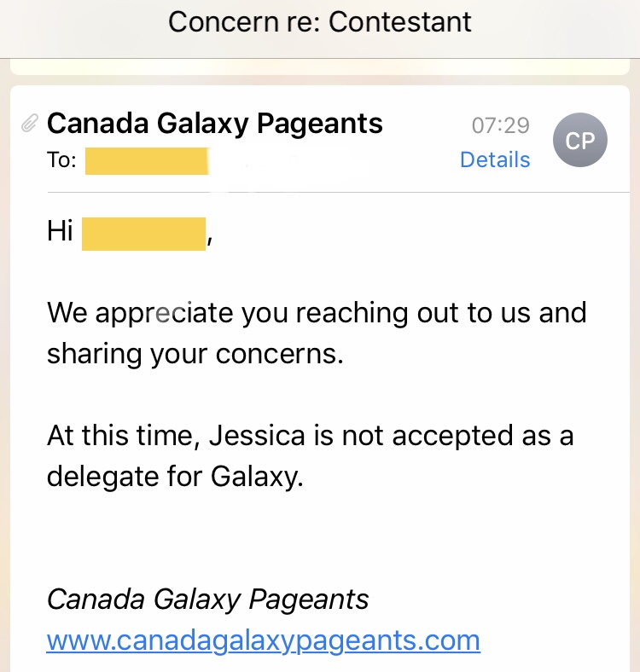Tap the To: label
The image size is (640, 672).
point(61,160)
